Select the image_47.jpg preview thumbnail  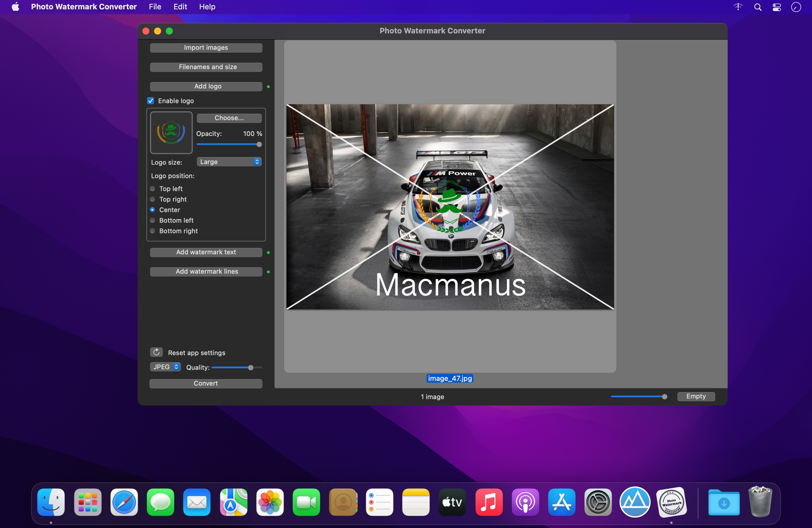[x=450, y=207]
